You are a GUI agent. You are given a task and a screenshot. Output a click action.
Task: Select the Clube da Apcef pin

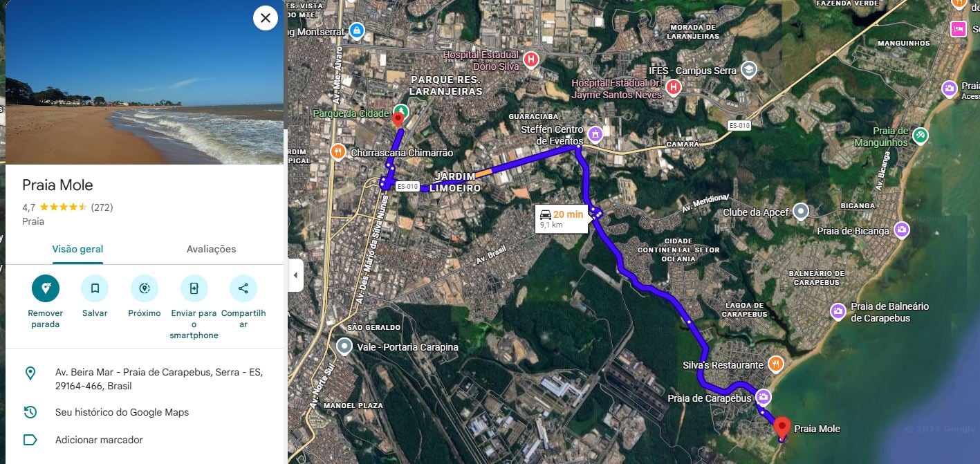801,211
